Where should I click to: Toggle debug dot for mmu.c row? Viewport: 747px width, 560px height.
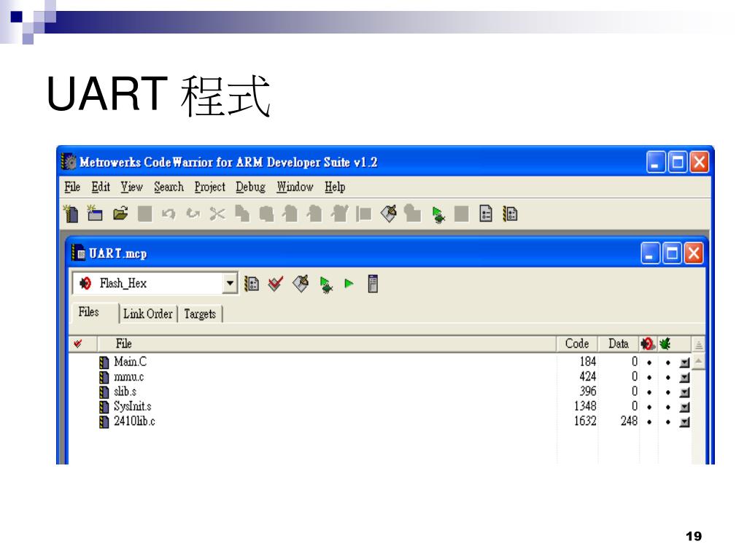pyautogui.click(x=668, y=378)
